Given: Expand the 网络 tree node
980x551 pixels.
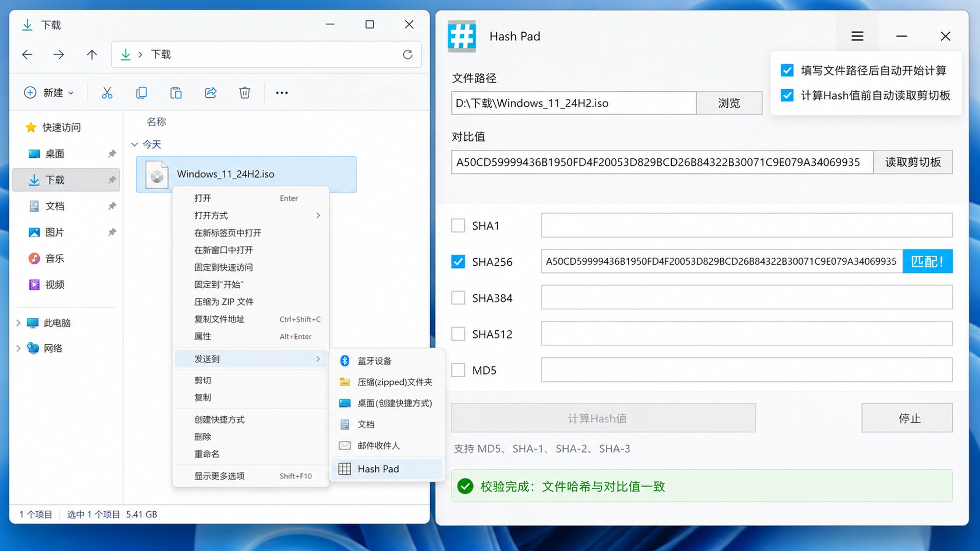Looking at the screenshot, I should click(x=18, y=348).
